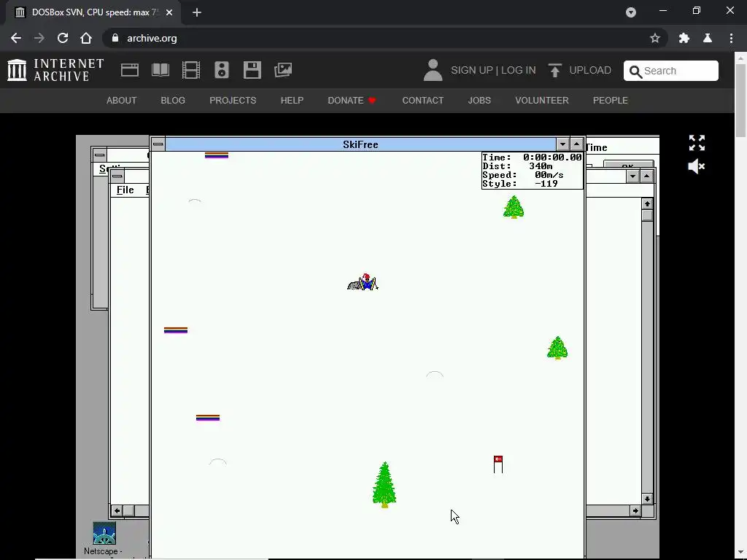
Task: Open the Chrome Labs flask icon
Action: click(x=708, y=38)
